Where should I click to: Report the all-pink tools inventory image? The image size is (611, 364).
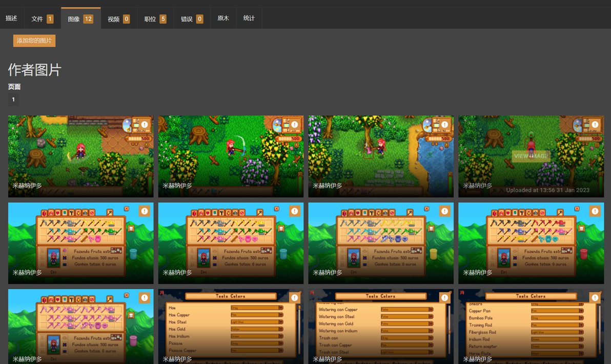click(x=144, y=298)
